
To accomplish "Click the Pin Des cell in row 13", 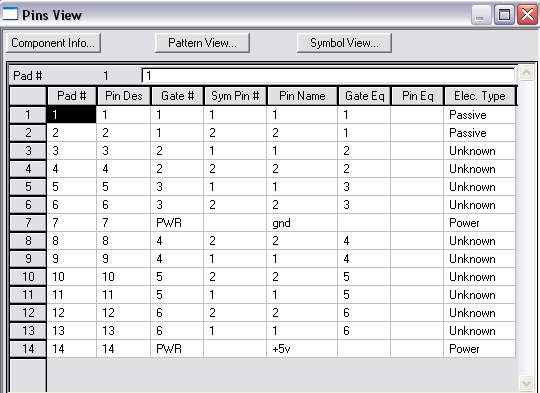I will (124, 331).
